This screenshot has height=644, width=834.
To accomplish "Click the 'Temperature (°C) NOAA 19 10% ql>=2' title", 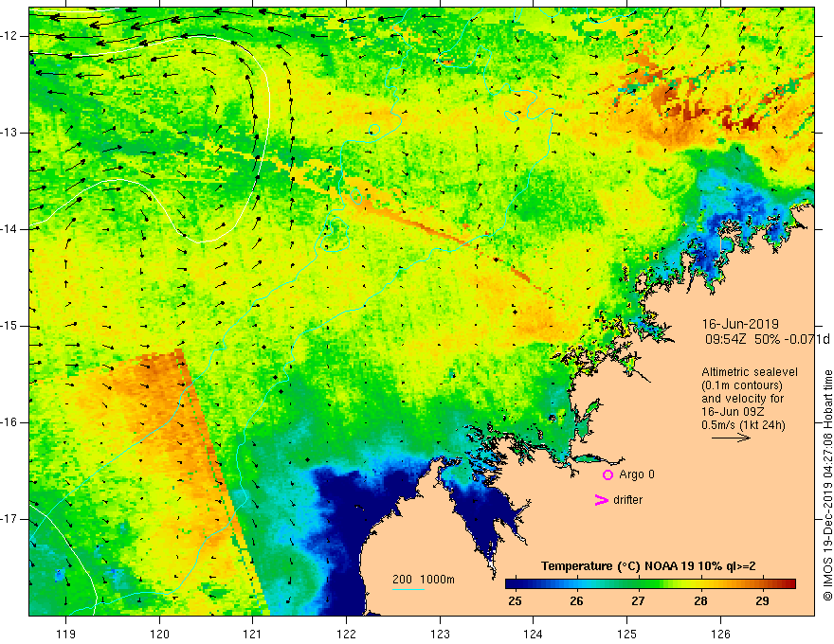I will pyautogui.click(x=648, y=566).
